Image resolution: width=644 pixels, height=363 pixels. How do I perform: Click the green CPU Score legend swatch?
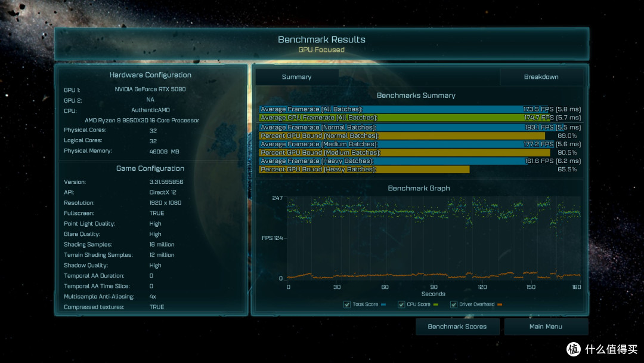click(436, 304)
